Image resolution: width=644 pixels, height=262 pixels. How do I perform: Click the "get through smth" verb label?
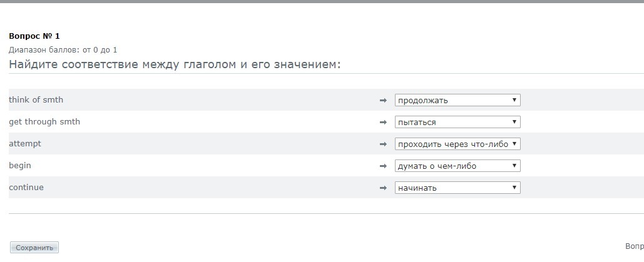pyautogui.click(x=44, y=122)
